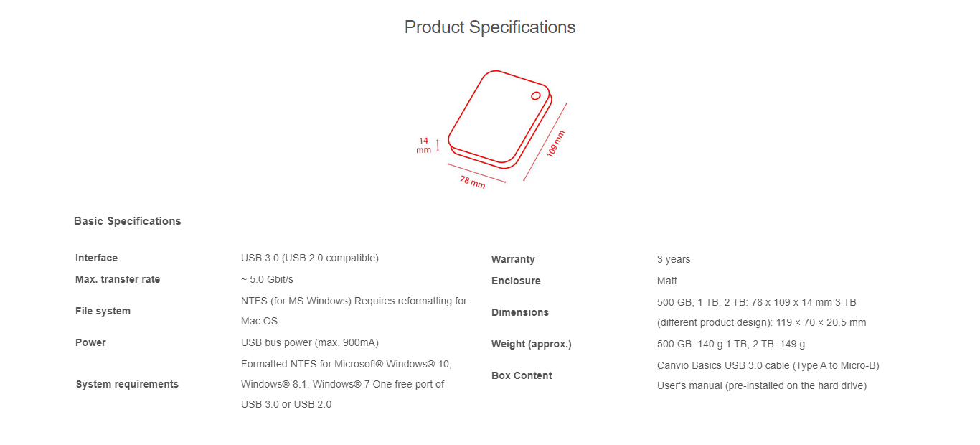The height and width of the screenshot is (445, 980).
Task: Click the Dimensions row label
Action: (520, 312)
